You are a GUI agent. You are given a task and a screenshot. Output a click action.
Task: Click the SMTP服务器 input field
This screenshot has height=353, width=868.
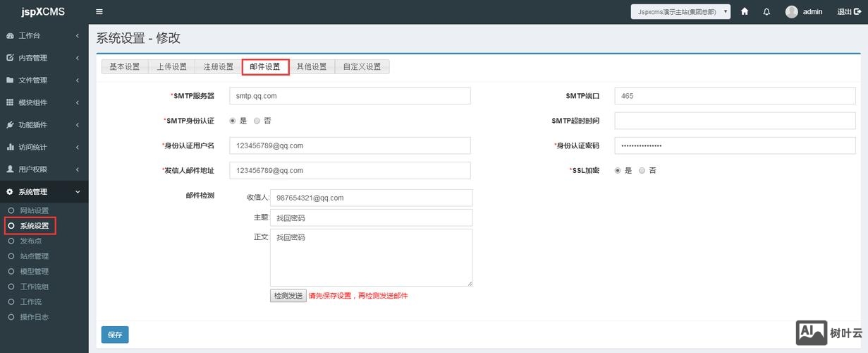[x=350, y=96]
